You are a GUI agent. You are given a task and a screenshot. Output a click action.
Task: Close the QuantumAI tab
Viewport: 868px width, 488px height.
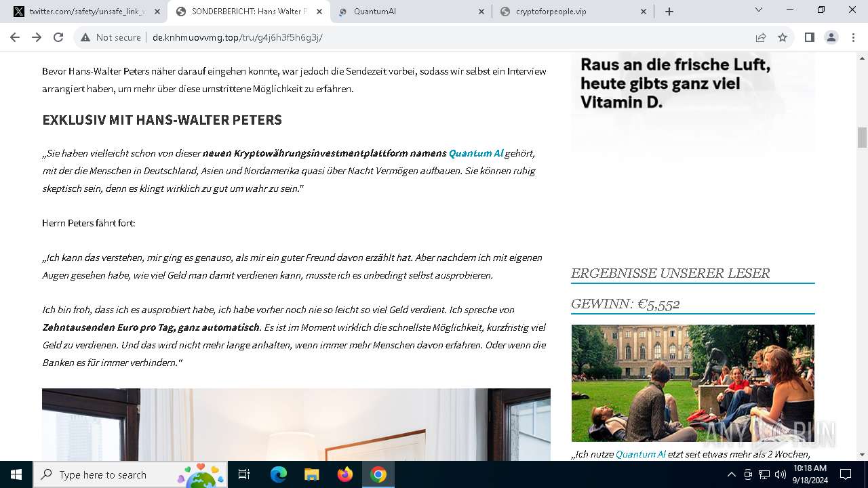click(481, 12)
